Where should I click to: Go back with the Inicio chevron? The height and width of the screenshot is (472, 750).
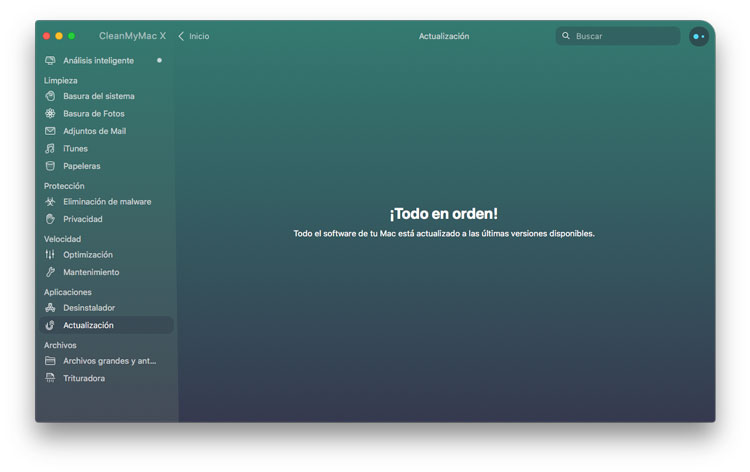[181, 36]
